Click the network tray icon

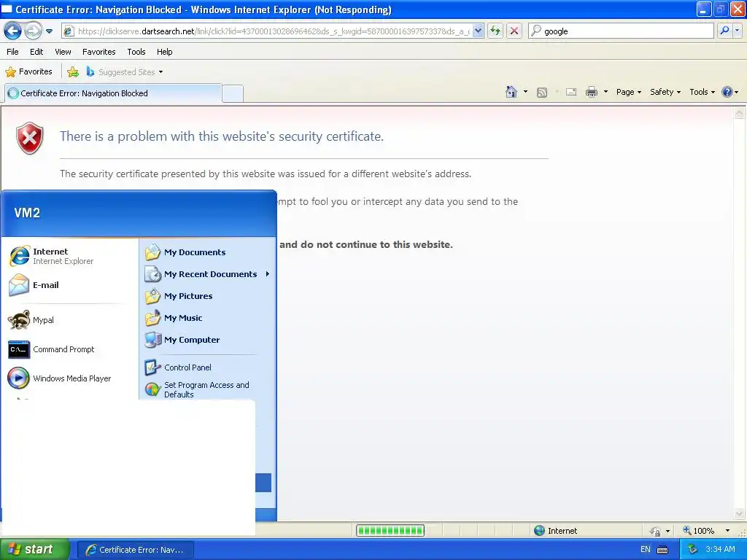pyautogui.click(x=692, y=550)
